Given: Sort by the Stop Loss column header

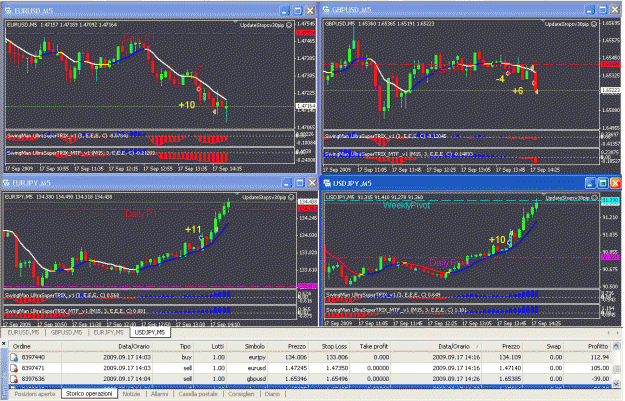Looking at the screenshot, I should [335, 347].
